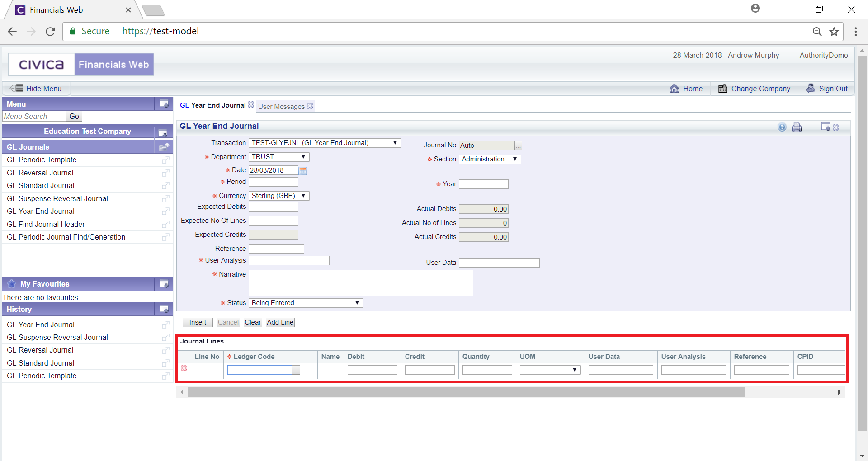Click the Cancel button
Screen dimensions: 868x461
point(228,322)
